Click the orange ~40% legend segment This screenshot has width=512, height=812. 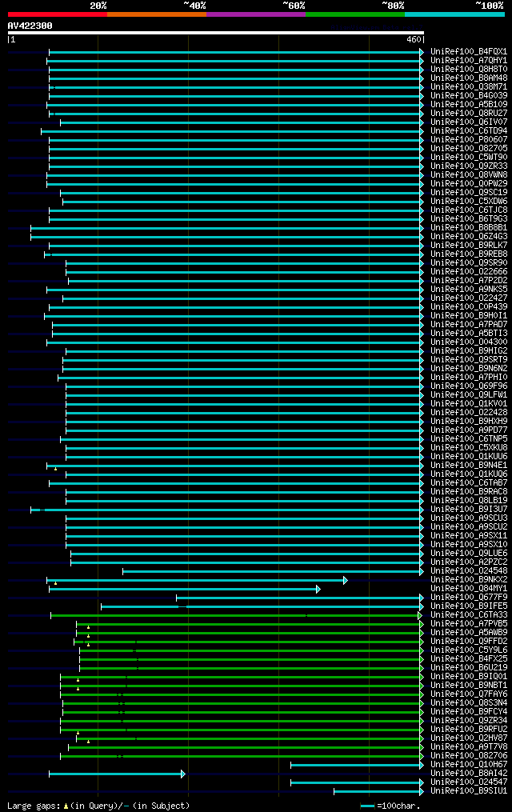[157, 14]
